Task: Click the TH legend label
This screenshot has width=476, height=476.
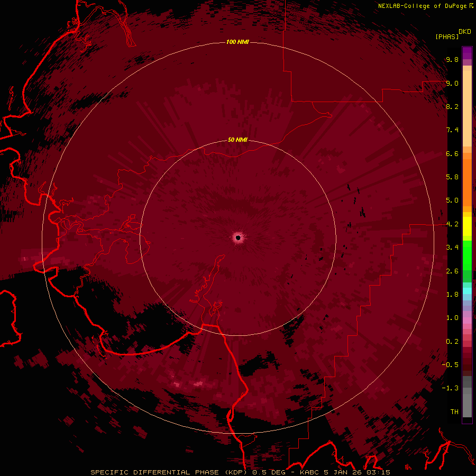Action: (x=454, y=412)
